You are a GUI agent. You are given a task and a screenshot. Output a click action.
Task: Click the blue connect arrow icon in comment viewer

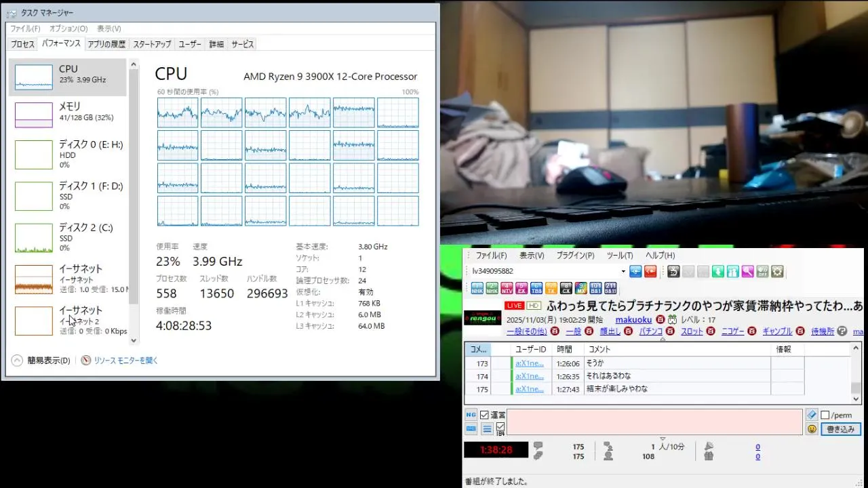pyautogui.click(x=635, y=272)
